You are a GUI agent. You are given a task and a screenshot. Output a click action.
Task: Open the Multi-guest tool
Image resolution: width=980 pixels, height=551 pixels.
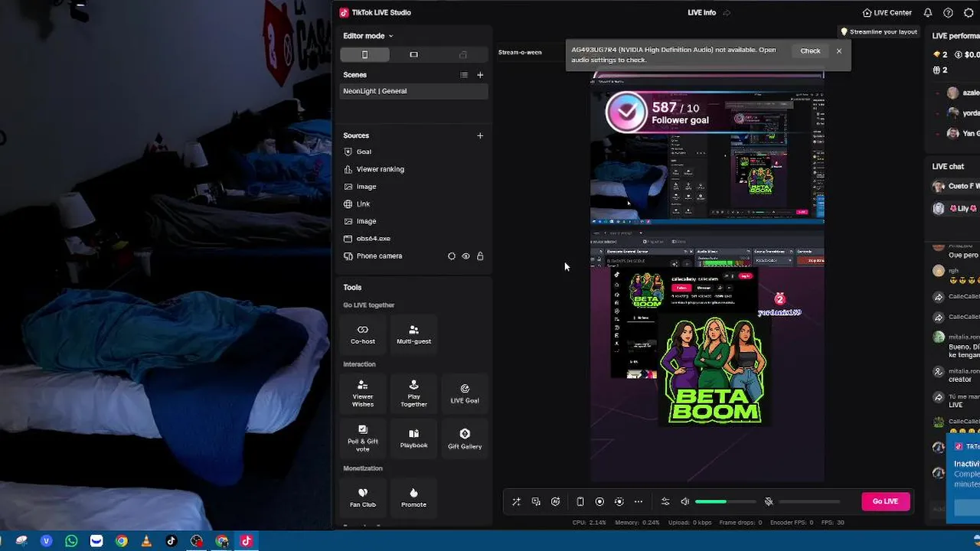point(413,334)
